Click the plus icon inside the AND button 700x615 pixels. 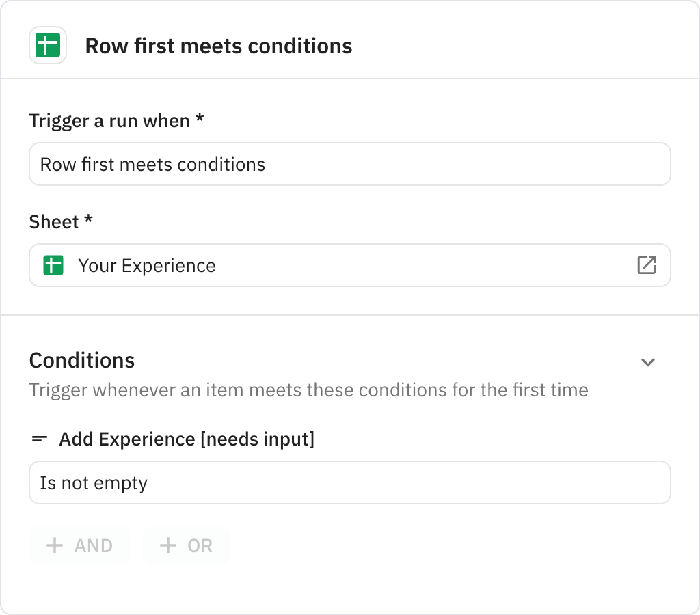pyautogui.click(x=54, y=545)
